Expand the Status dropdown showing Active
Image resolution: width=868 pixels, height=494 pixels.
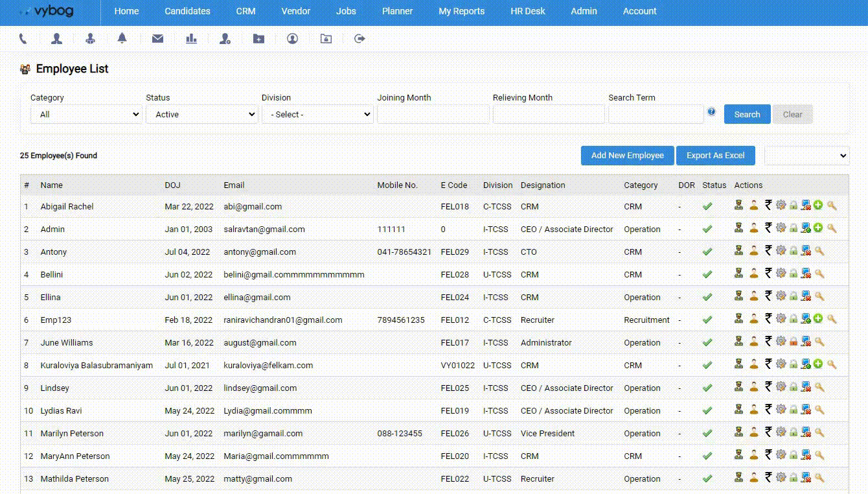coord(202,114)
